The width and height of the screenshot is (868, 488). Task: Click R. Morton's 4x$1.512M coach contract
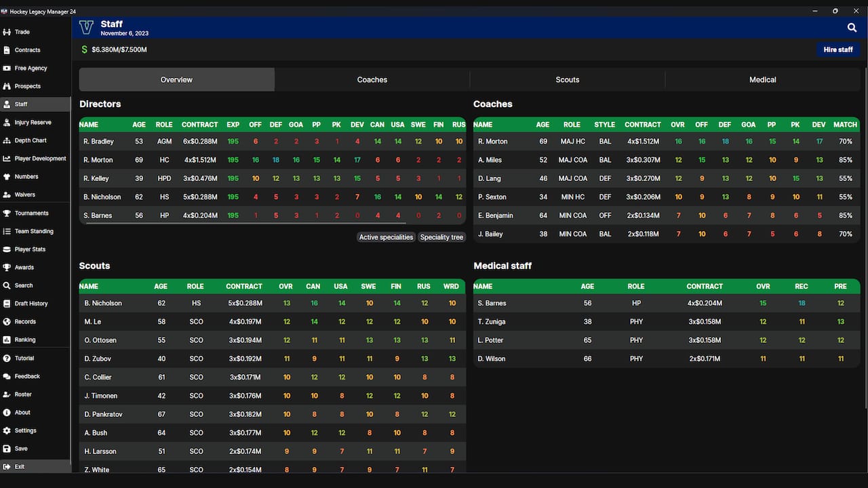click(x=642, y=142)
